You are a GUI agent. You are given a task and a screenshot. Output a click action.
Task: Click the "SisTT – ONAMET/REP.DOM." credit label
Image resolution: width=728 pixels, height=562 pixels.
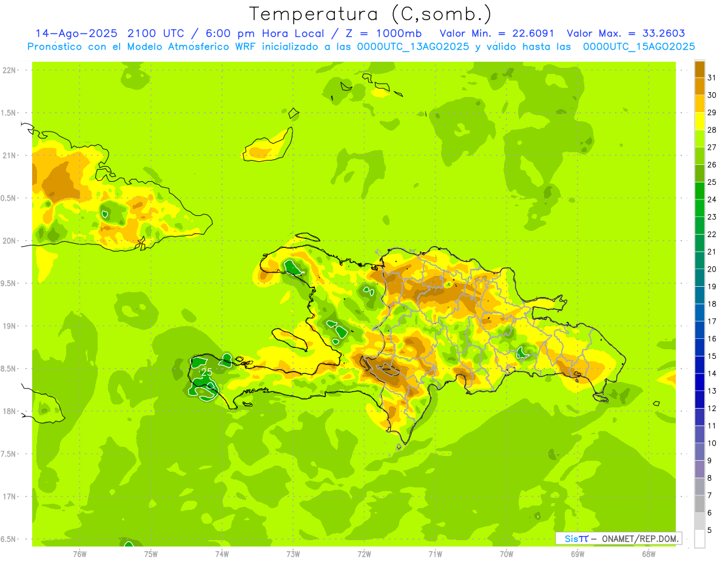[619, 538]
